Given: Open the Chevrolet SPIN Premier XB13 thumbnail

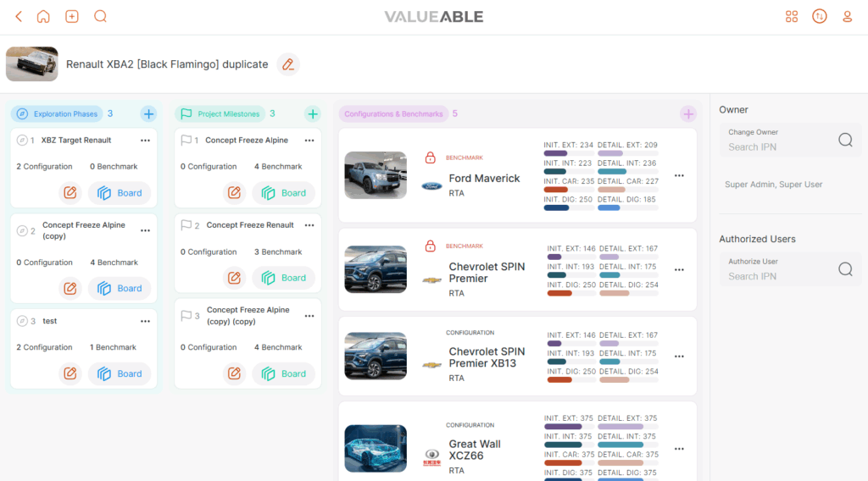Looking at the screenshot, I should click(x=376, y=356).
